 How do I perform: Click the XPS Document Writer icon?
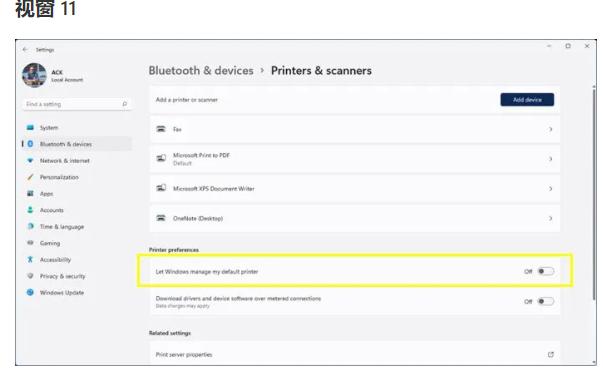point(161,188)
